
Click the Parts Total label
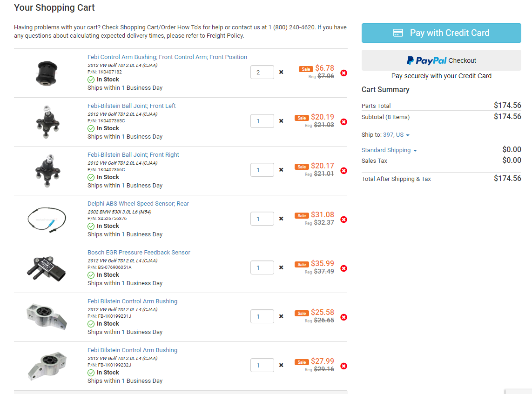click(x=376, y=106)
